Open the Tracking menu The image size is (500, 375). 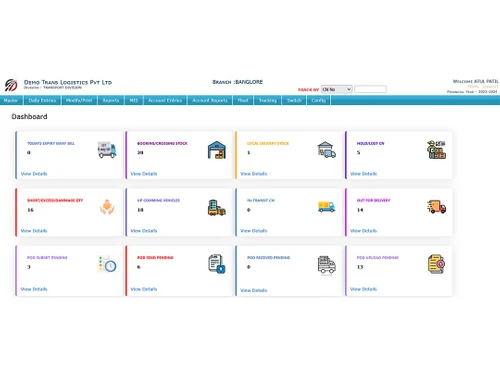click(268, 100)
